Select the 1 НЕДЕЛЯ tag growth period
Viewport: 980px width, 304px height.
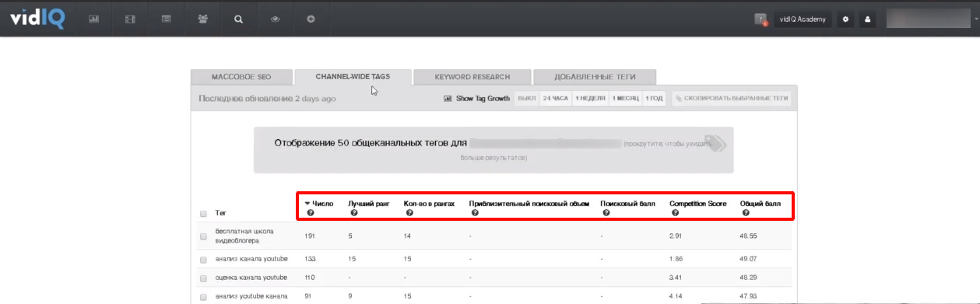pos(590,99)
